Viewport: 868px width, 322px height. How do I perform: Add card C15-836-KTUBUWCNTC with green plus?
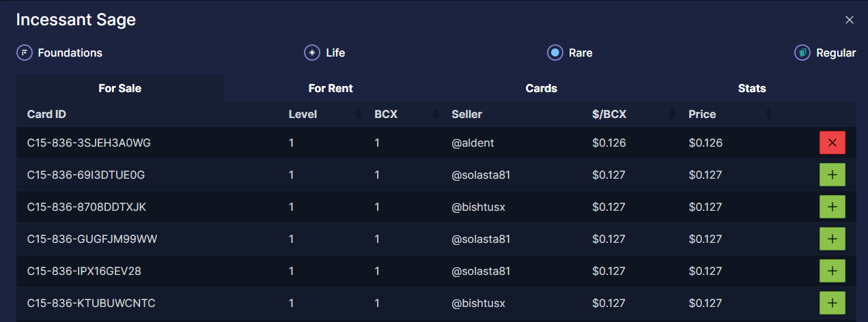click(x=832, y=303)
